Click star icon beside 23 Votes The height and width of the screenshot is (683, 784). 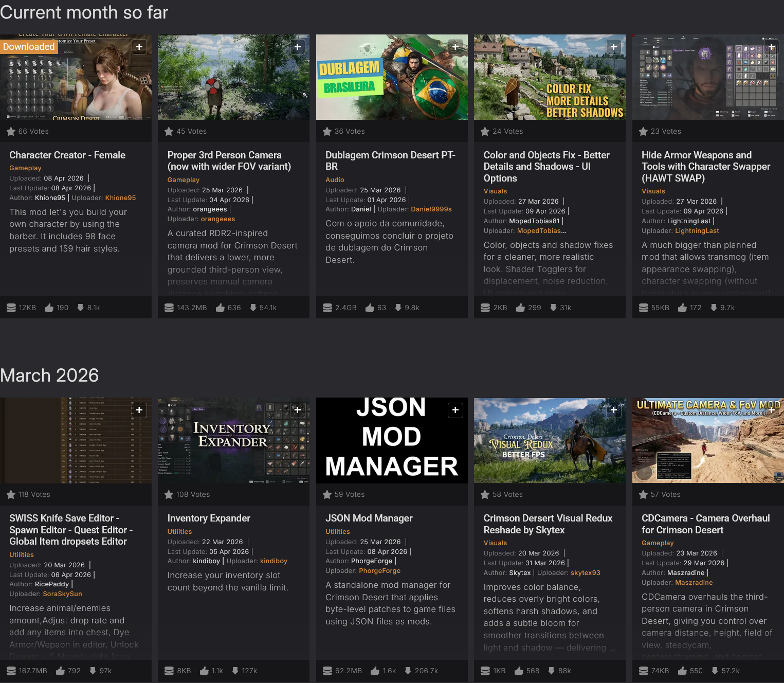643,131
